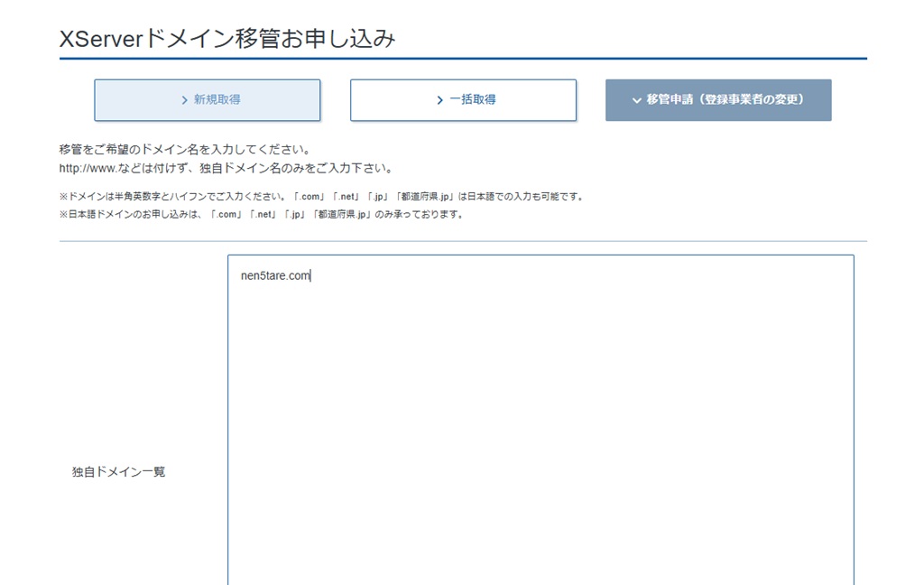Click the line starting with http://www.などは付けず
The image size is (924, 585).
point(226,168)
